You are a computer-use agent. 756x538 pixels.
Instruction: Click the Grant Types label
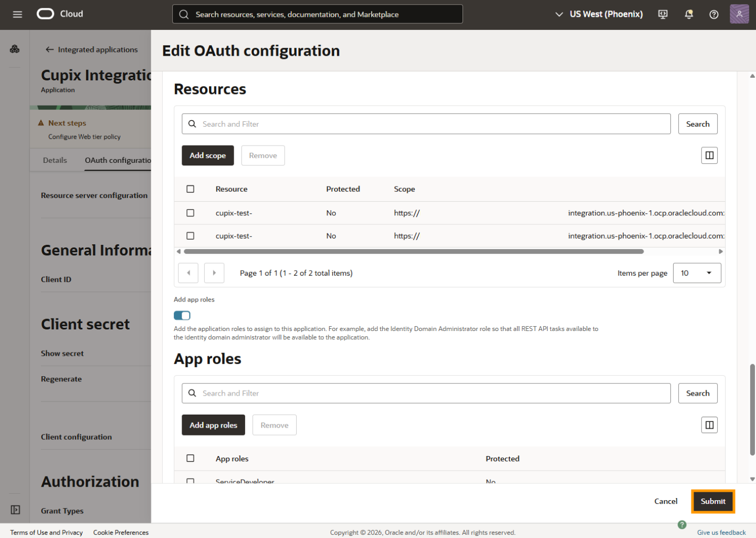(62, 511)
